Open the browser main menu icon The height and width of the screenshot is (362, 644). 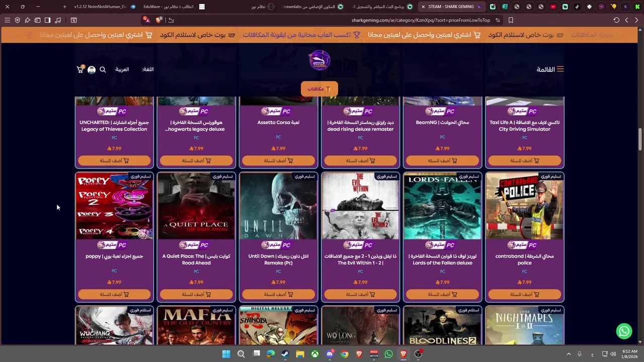(x=7, y=20)
